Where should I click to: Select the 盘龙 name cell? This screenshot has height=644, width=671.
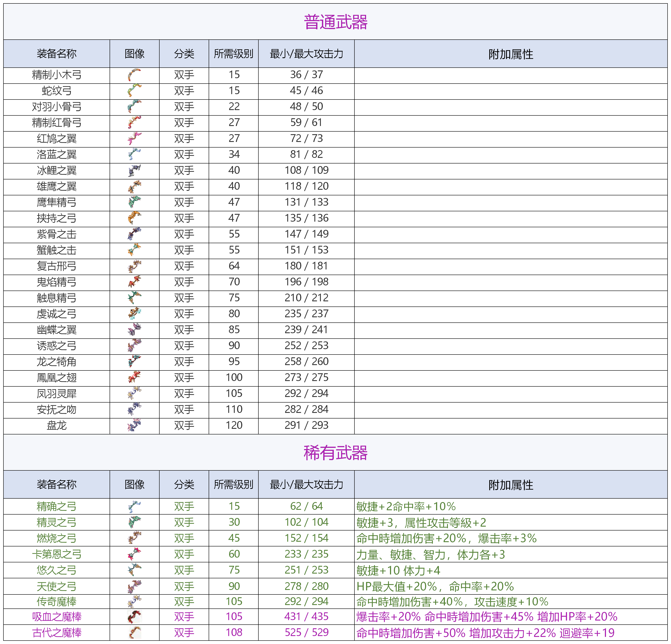pos(56,426)
